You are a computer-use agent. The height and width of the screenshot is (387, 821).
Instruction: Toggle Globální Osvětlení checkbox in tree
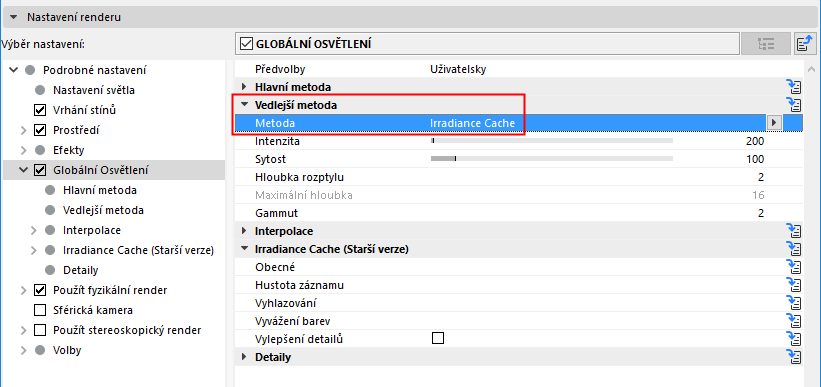pyautogui.click(x=40, y=170)
